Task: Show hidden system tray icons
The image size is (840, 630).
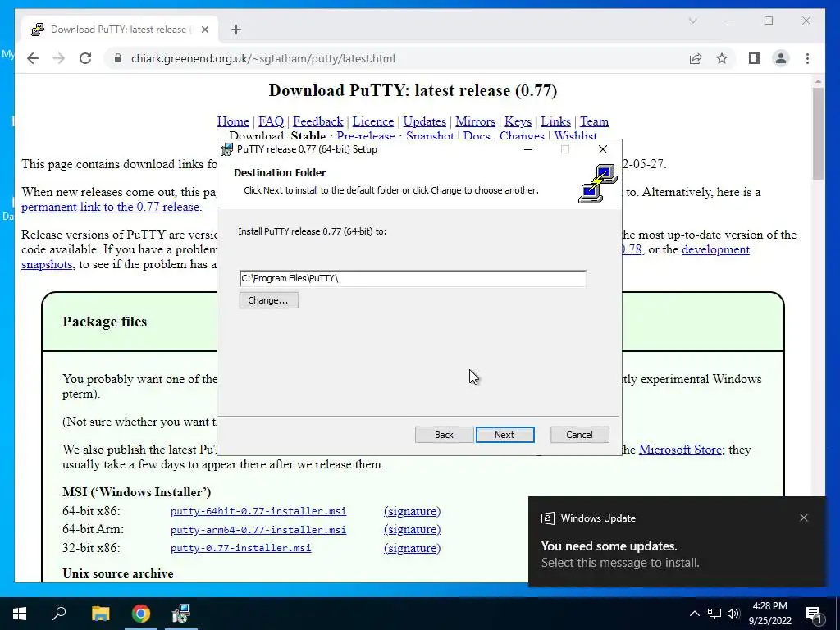Action: (x=694, y=614)
